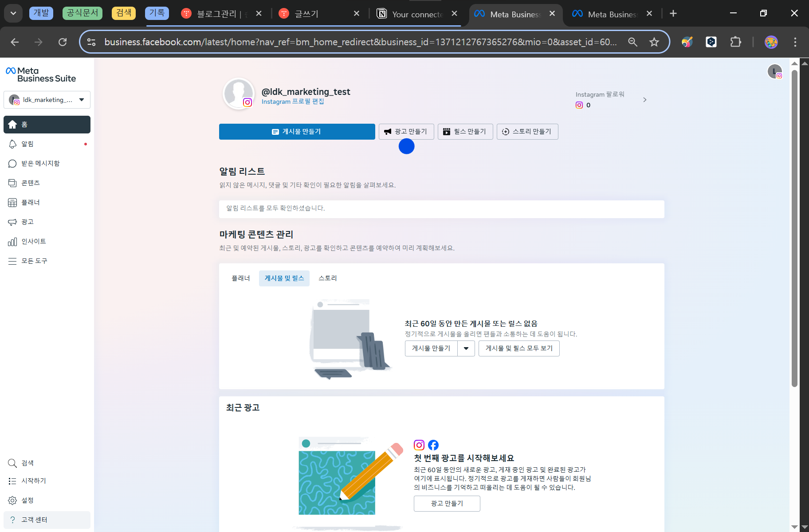Click 스토리 만들기 button

527,132
